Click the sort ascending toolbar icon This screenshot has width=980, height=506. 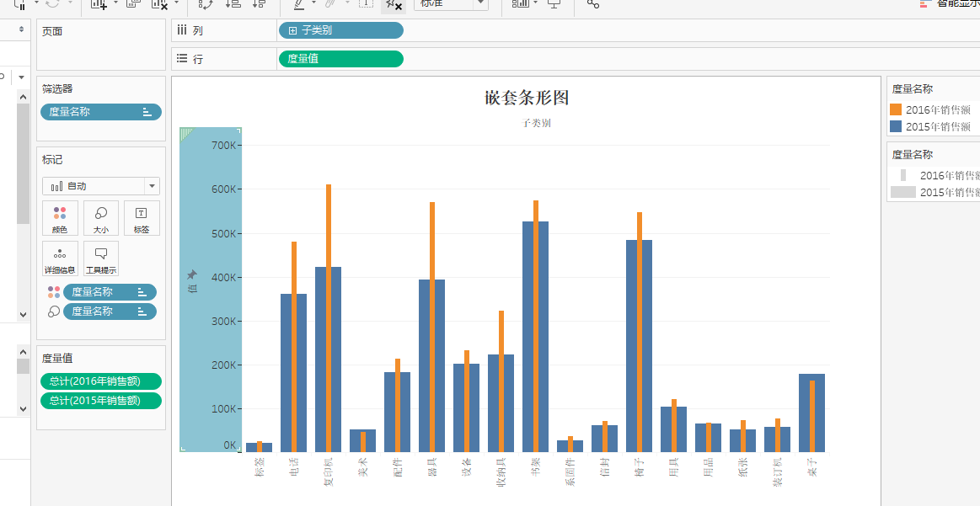coord(233,3)
